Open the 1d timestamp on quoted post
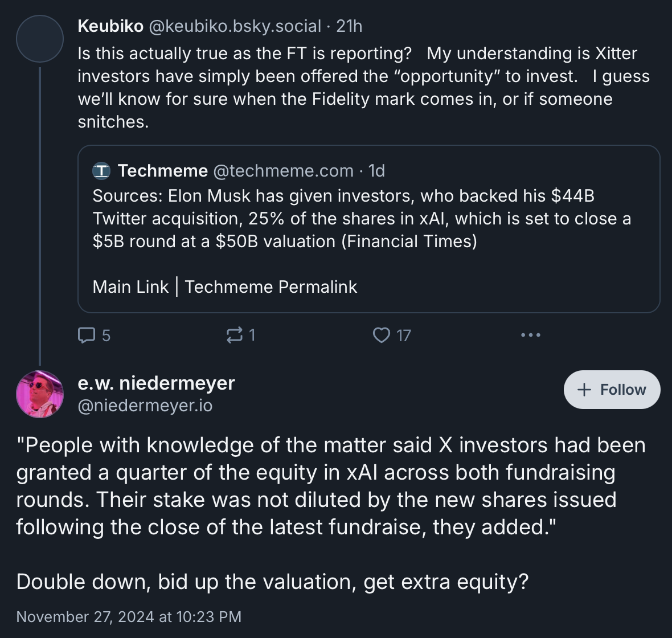This screenshot has height=638, width=672. [376, 171]
